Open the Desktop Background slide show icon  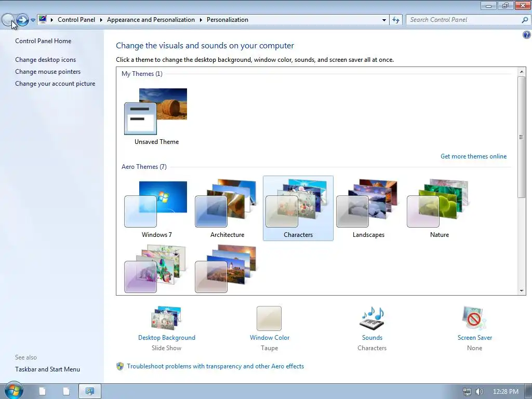[x=166, y=318]
